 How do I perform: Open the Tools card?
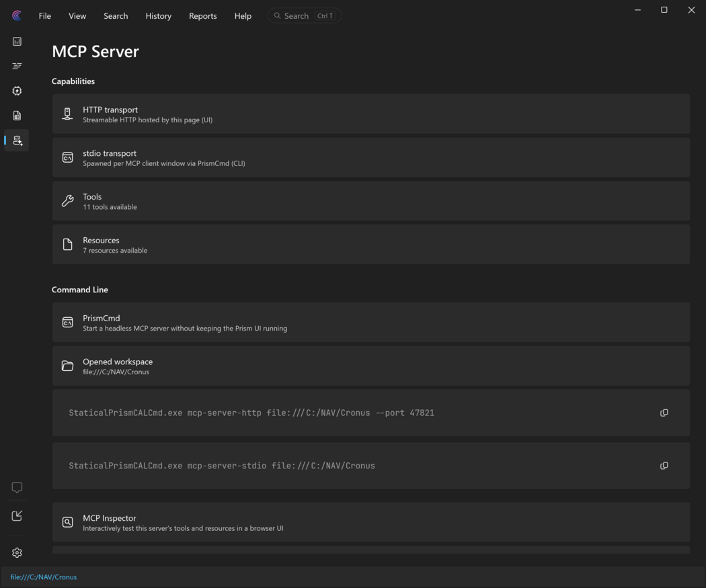pyautogui.click(x=371, y=201)
